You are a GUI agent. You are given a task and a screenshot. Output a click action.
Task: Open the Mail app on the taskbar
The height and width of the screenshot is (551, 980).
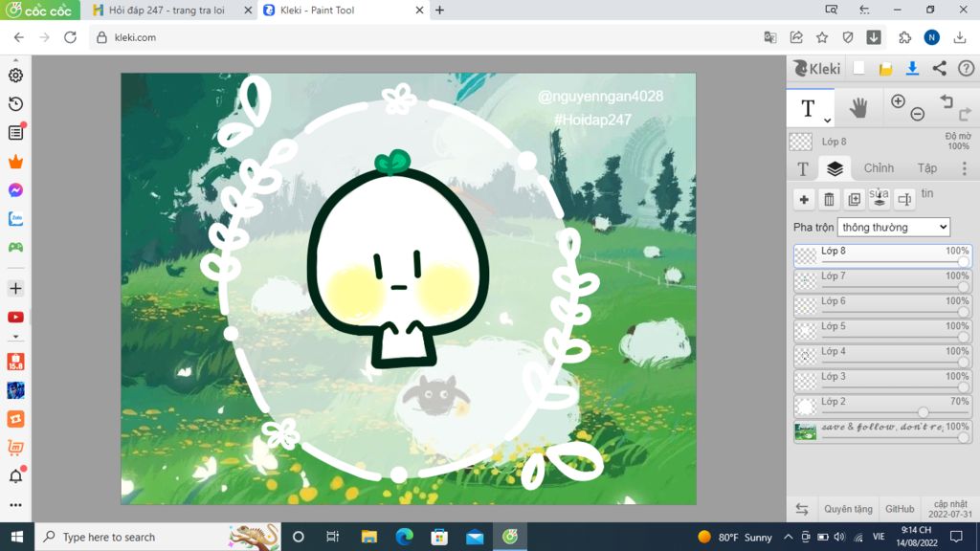[x=475, y=537]
